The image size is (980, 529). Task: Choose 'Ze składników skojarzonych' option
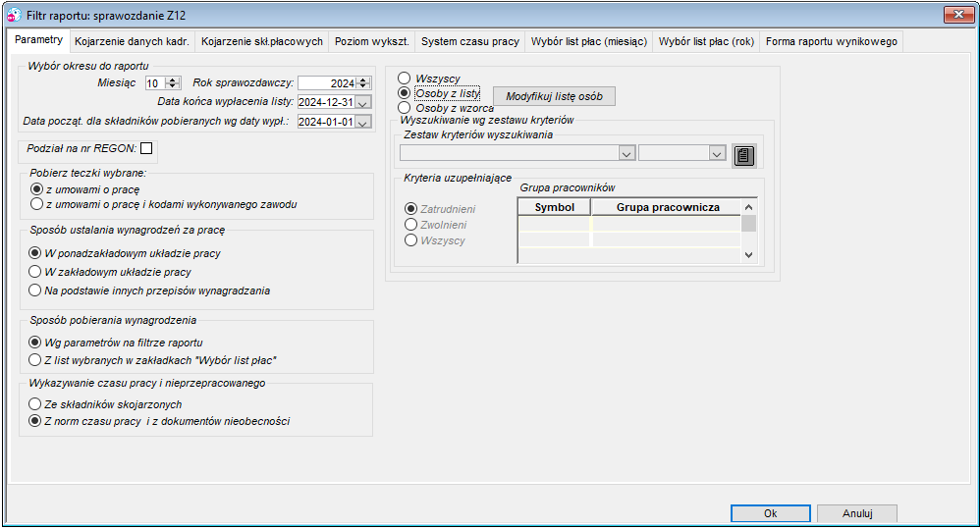pos(35,404)
